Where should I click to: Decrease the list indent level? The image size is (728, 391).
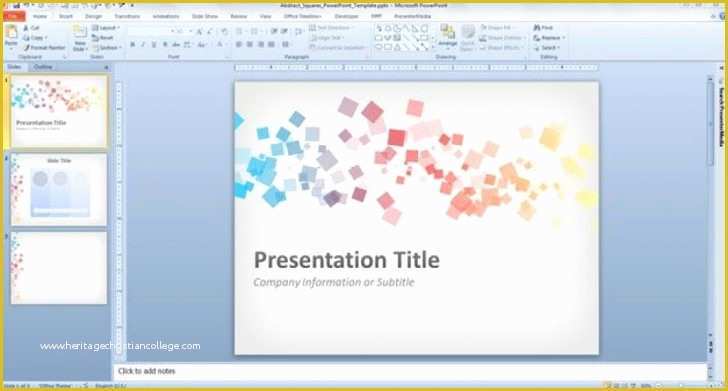(274, 31)
